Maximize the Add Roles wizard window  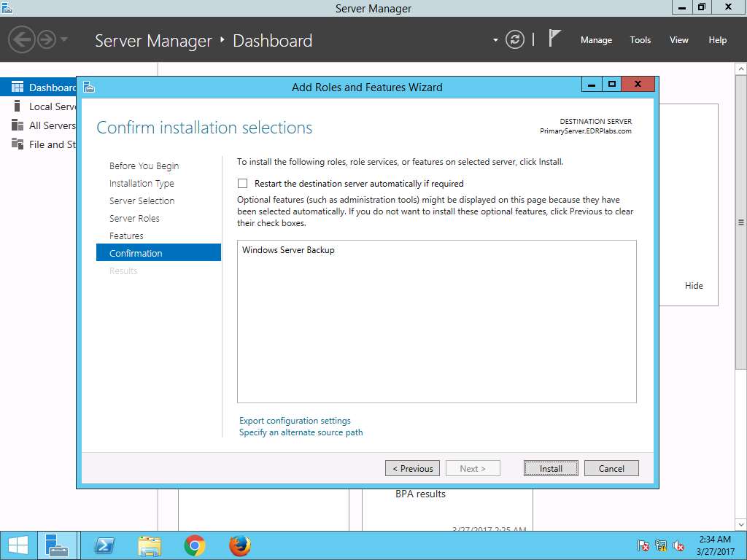[612, 85]
